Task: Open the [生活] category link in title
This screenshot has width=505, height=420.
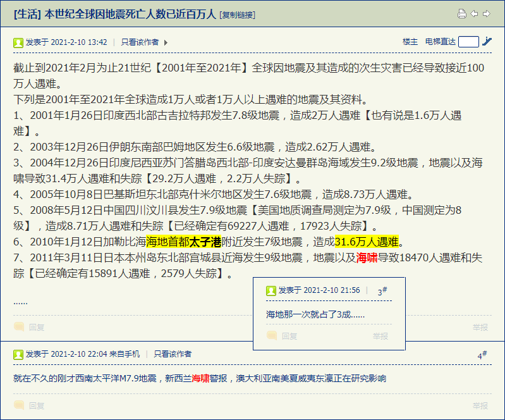Action: [27, 14]
